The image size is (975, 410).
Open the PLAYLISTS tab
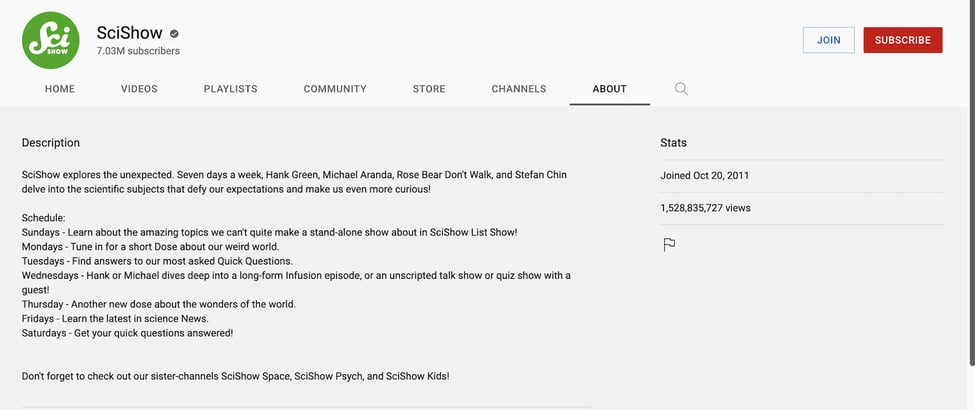pyautogui.click(x=230, y=89)
